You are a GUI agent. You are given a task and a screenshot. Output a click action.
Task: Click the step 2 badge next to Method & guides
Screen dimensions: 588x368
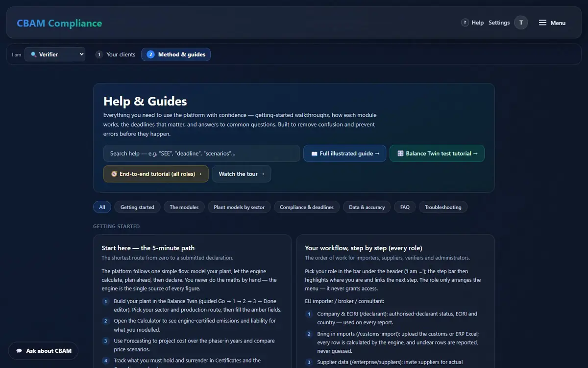tap(150, 54)
